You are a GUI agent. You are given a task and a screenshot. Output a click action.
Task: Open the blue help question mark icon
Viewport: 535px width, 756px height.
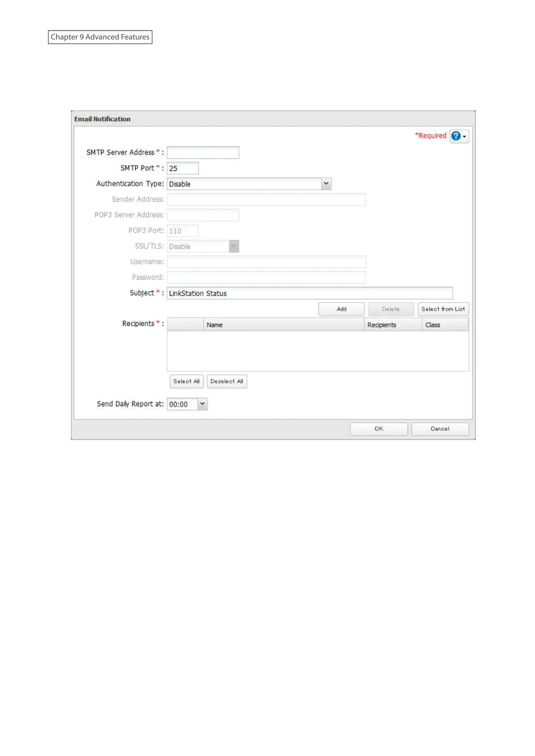tap(459, 136)
